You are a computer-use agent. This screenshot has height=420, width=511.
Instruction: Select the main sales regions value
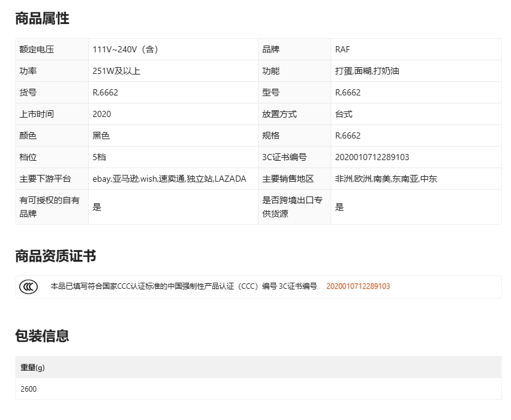(x=386, y=179)
